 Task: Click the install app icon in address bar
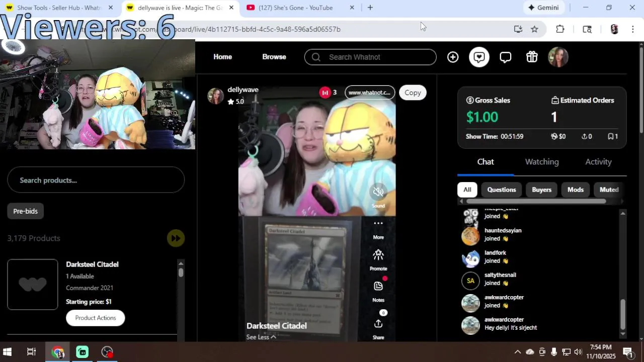(518, 29)
